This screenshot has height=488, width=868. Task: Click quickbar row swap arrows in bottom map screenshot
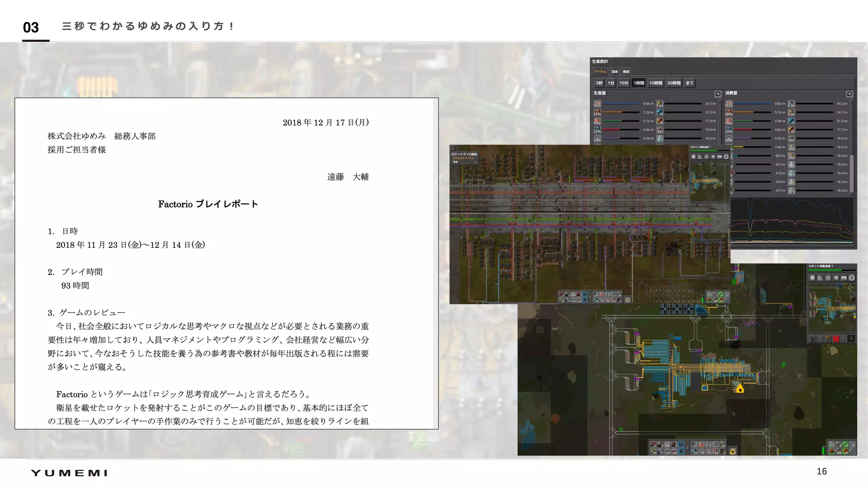point(687,448)
